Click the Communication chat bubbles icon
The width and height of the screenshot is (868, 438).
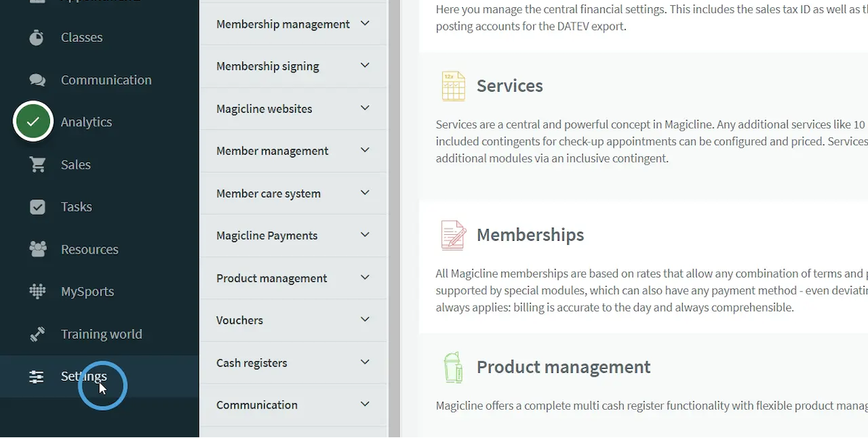(37, 80)
